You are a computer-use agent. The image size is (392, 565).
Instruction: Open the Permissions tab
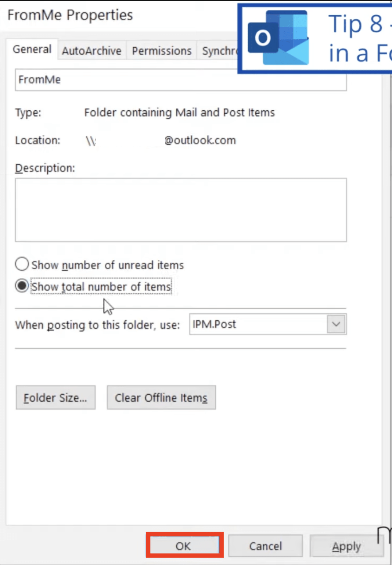click(x=161, y=50)
